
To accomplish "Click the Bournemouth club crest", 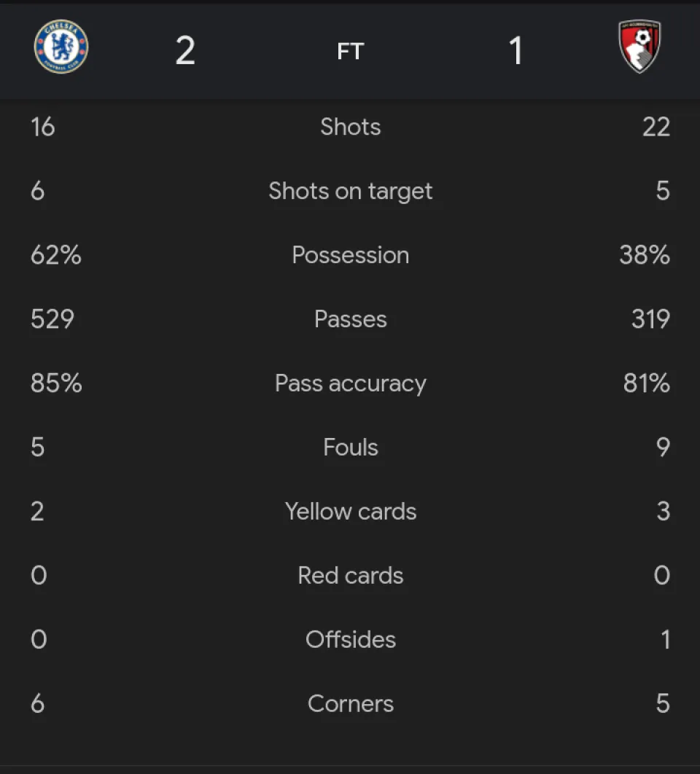I will click(639, 47).
